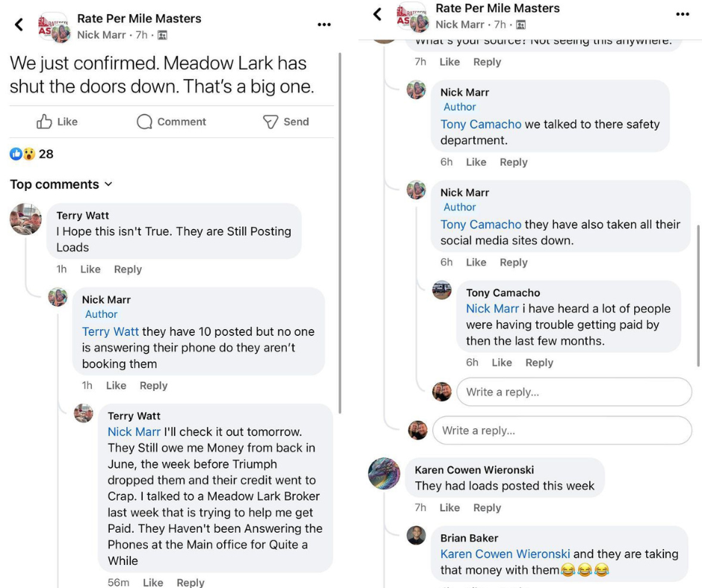702x588 pixels.
Task: Like Karen Cowen Wieronski's comment
Action: [x=450, y=507]
